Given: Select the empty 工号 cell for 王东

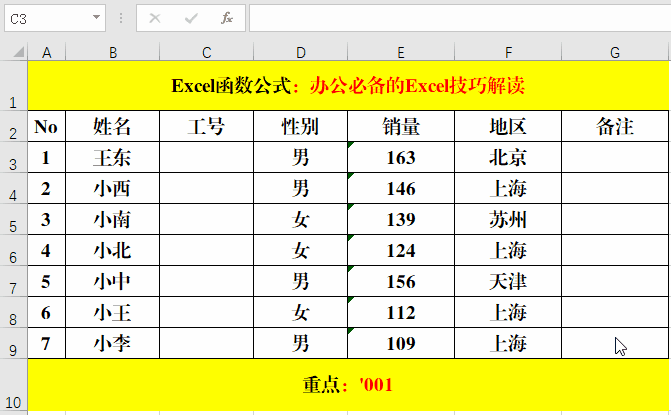Looking at the screenshot, I should (207, 157).
